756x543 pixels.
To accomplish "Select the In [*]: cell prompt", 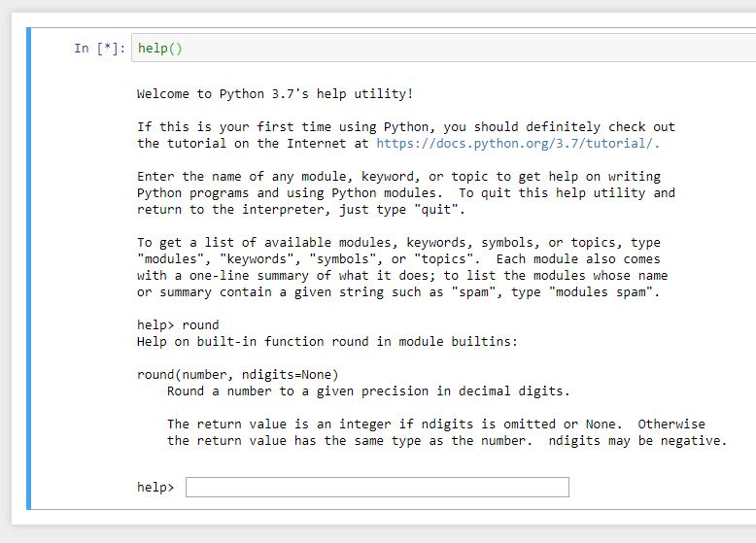I will click(99, 49).
